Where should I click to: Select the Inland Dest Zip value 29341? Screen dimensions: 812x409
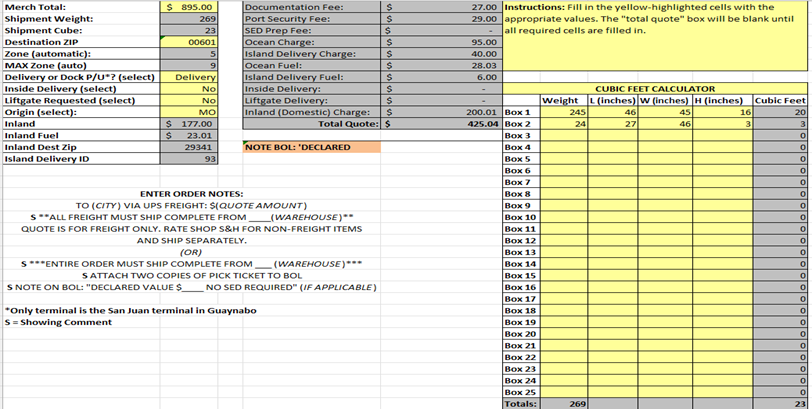(x=189, y=147)
